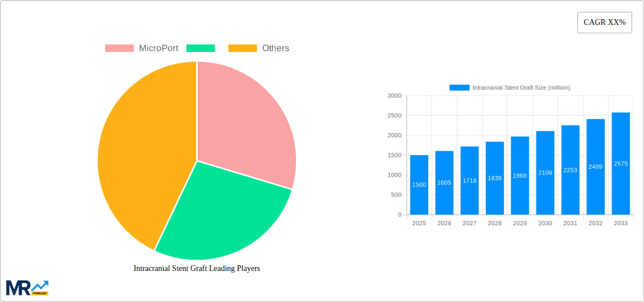Click the 2027 bar showing 1718

tap(469, 181)
